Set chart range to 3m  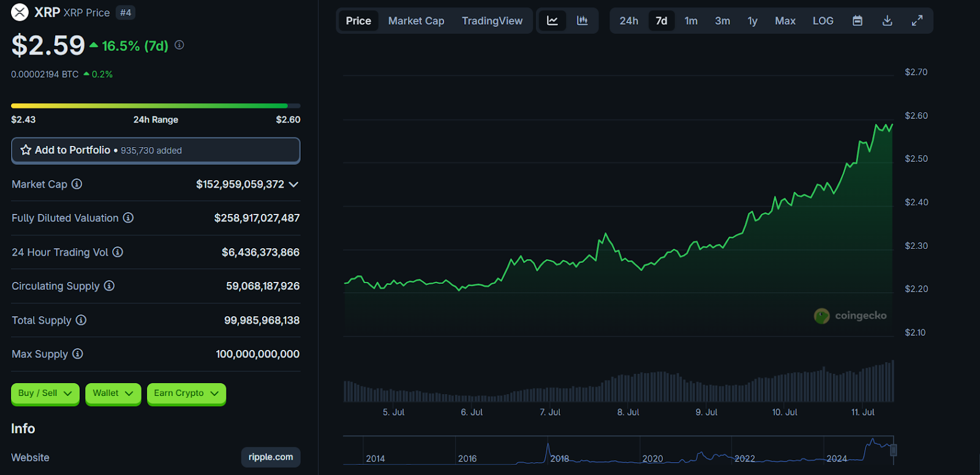[x=723, y=21]
